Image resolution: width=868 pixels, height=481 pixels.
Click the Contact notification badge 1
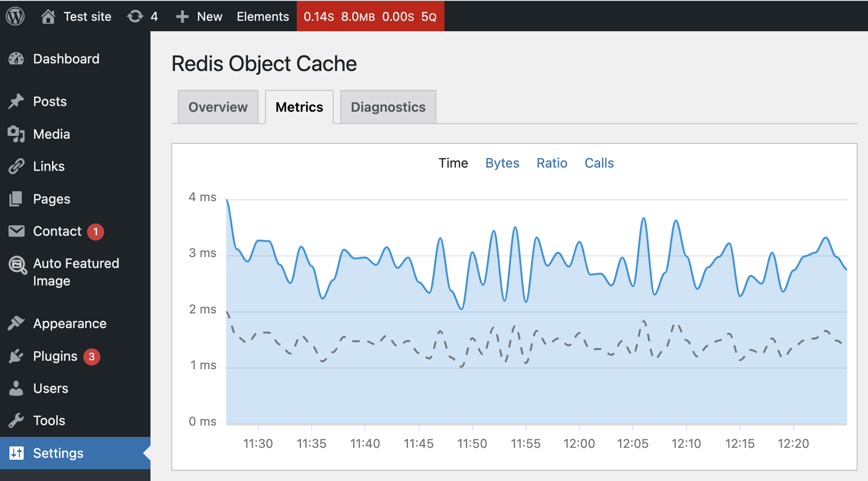coord(96,232)
